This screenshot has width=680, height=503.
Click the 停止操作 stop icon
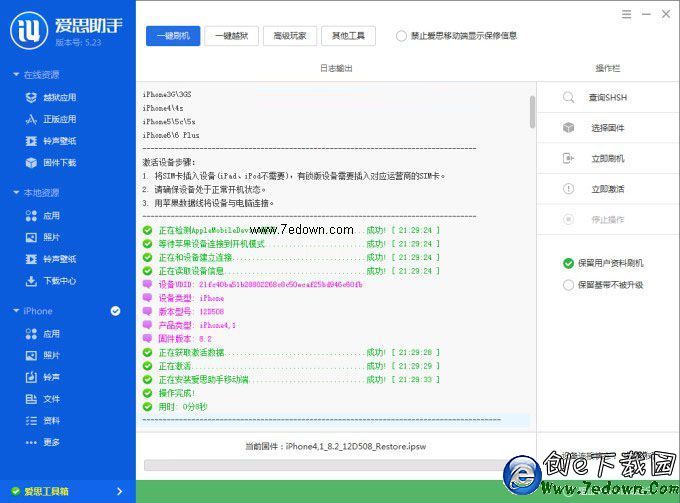click(x=568, y=219)
